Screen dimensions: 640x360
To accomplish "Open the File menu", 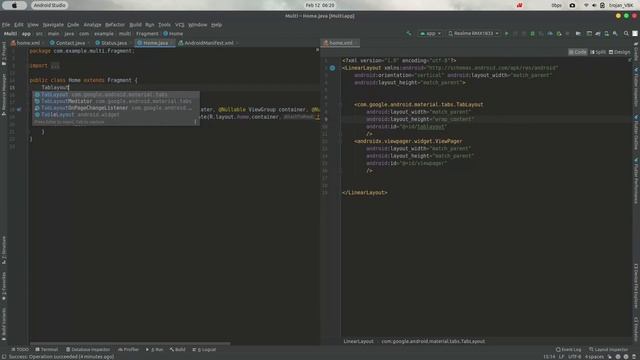I will 6,24.
